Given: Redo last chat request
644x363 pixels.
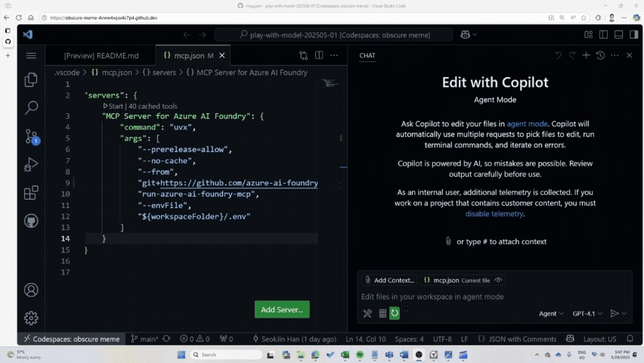Looking at the screenshot, I should point(572,55).
